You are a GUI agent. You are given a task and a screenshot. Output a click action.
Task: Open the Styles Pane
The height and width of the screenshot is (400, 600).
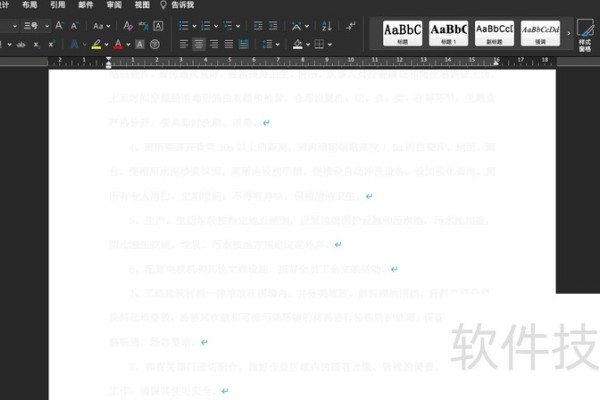[585, 35]
